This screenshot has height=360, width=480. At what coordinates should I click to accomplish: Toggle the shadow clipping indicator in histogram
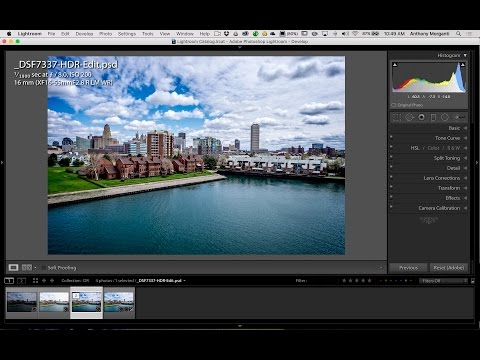pos(395,65)
